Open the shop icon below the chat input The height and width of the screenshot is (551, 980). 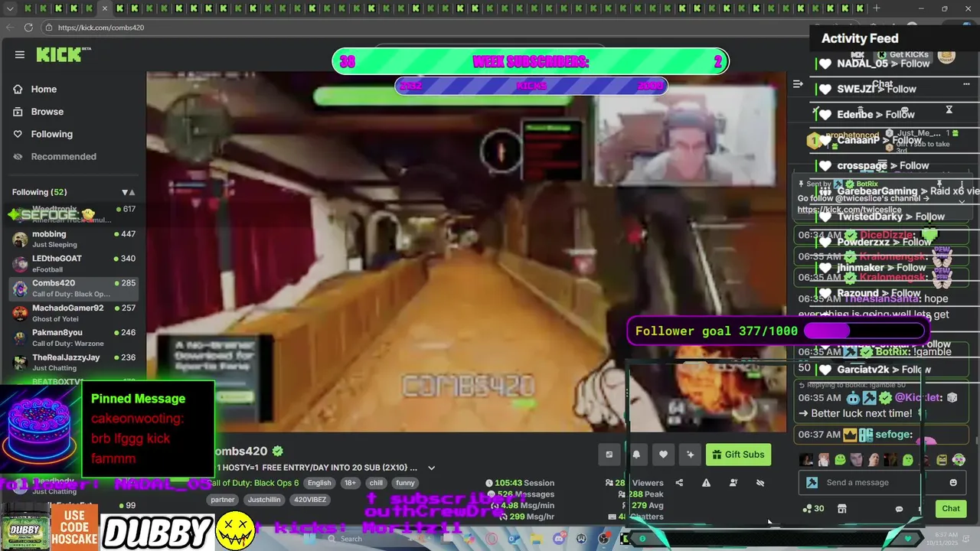(x=841, y=509)
